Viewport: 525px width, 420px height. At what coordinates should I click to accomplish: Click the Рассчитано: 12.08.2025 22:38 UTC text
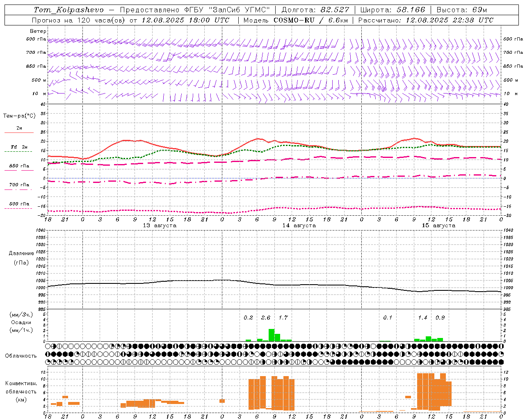point(426,20)
